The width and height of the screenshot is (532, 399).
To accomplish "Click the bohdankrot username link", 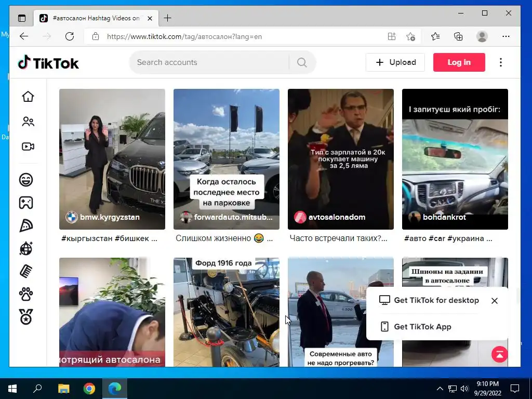I will pos(444,217).
